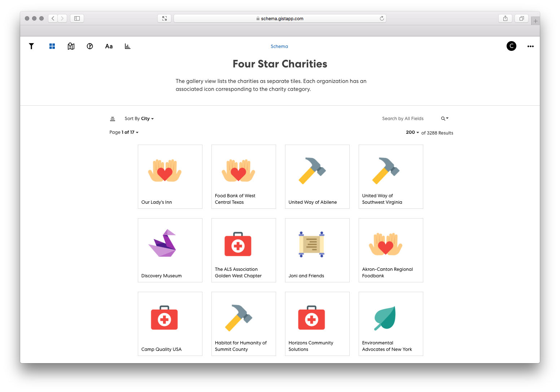Viewport: 560px width, 392px height.
Task: Open United Way of Abilene tile
Action: [x=317, y=177]
